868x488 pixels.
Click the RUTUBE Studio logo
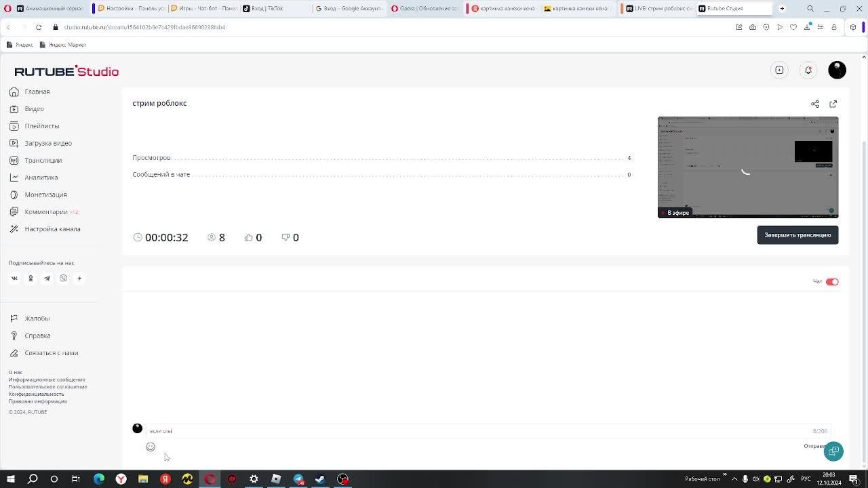tap(66, 71)
